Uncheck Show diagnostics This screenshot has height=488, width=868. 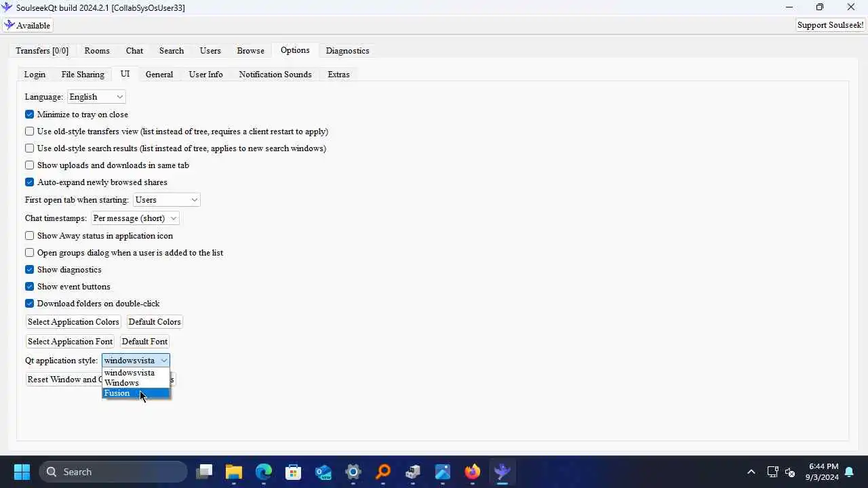pyautogui.click(x=30, y=270)
